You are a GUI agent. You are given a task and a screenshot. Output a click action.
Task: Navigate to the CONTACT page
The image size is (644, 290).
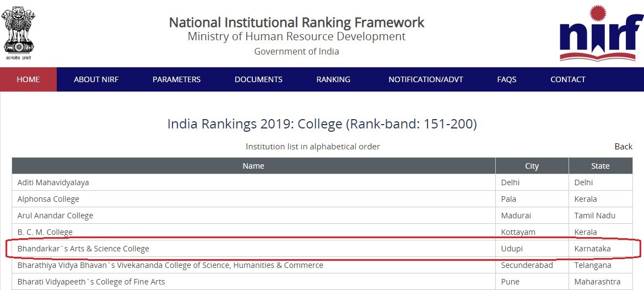(x=567, y=79)
